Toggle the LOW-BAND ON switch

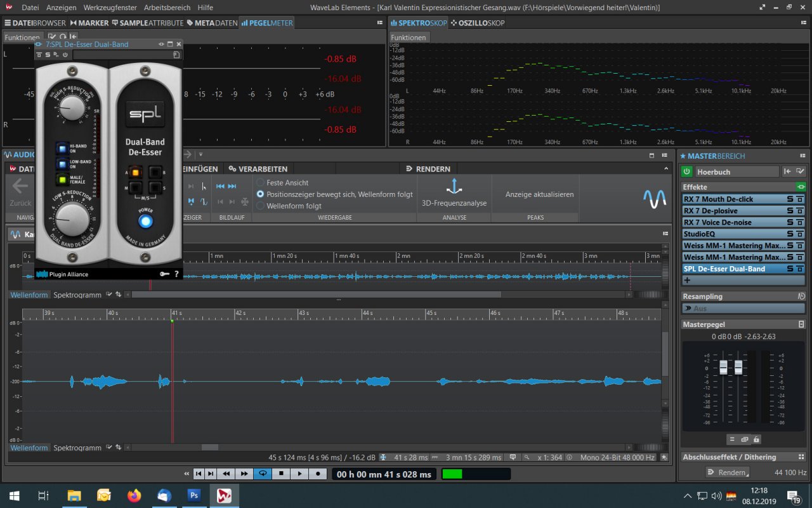62,164
